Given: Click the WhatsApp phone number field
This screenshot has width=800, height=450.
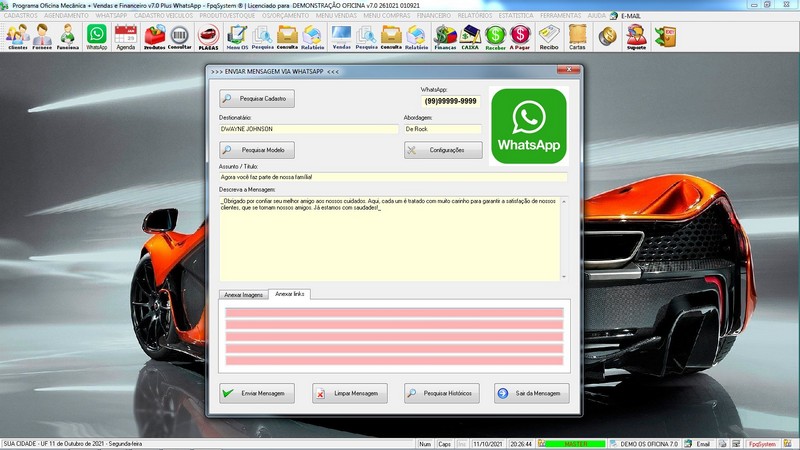Looking at the screenshot, I should pos(451,101).
